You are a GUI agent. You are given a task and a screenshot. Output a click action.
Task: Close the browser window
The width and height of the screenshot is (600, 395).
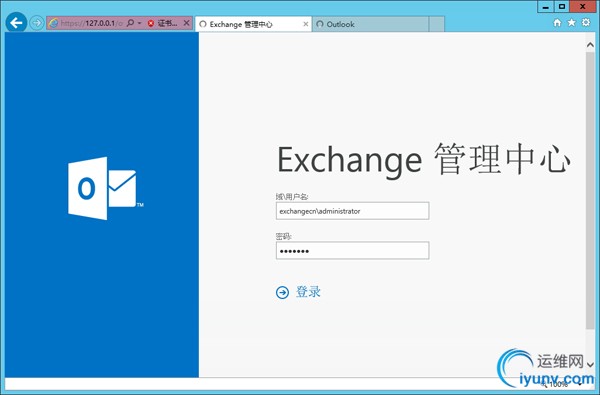pyautogui.click(x=583, y=7)
